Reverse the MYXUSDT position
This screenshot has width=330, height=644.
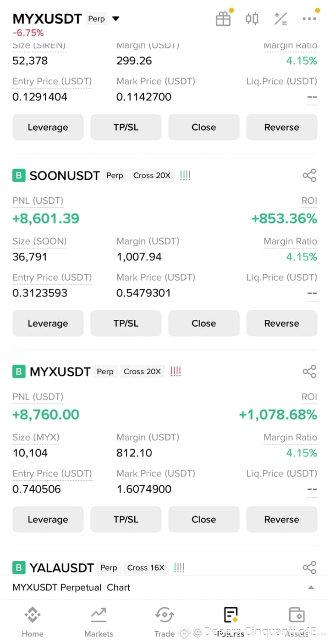click(282, 520)
